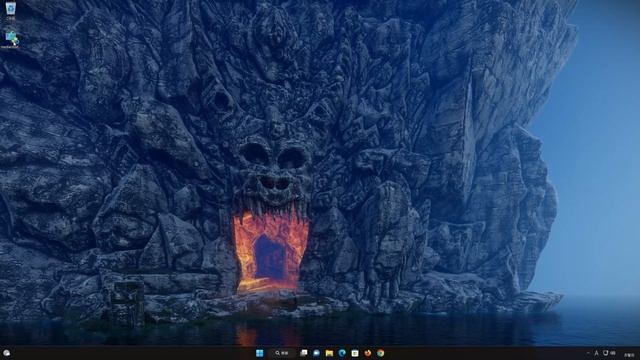Screen dimensions: 640x360
Task: Open the network and volume quick settings
Action: pos(609,353)
